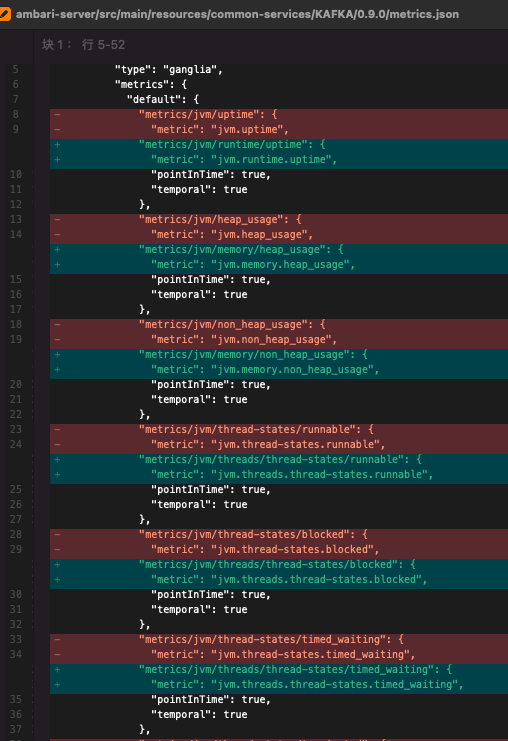Select removed line "metric": "jvm.heap_usage"
The width and height of the screenshot is (508, 741).
[279, 235]
